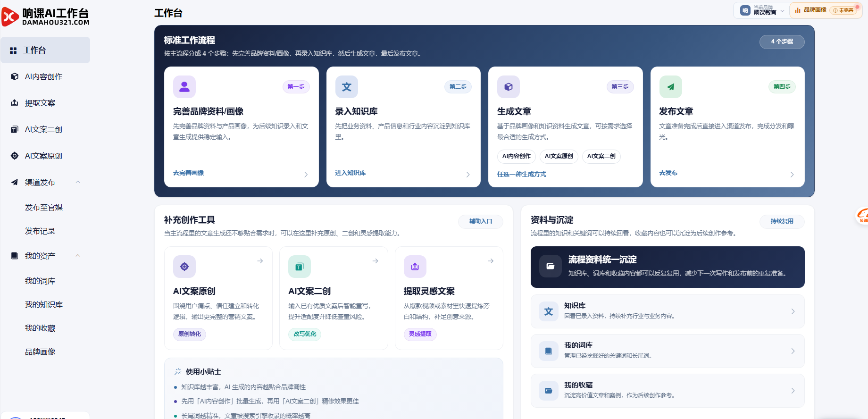Click the cube icon on 生成文章 card
Screen dimensions: 868x419
509,87
